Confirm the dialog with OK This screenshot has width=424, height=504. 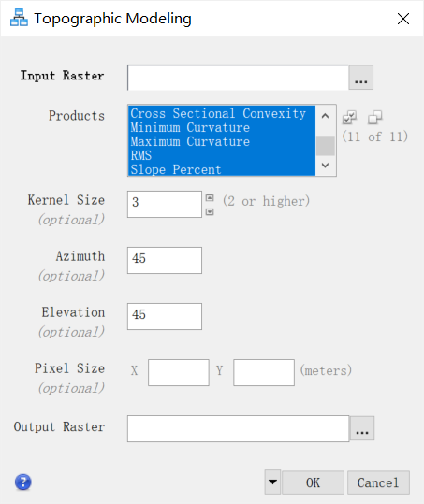(x=313, y=482)
